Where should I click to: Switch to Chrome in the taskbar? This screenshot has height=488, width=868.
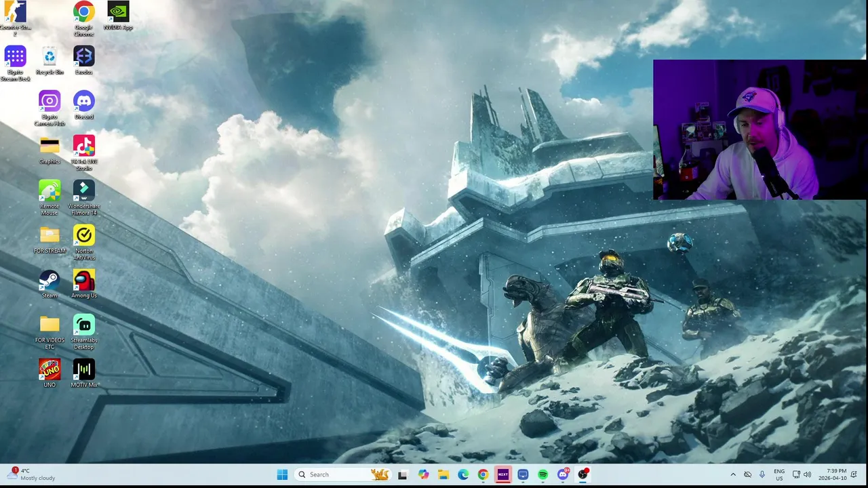tap(483, 474)
